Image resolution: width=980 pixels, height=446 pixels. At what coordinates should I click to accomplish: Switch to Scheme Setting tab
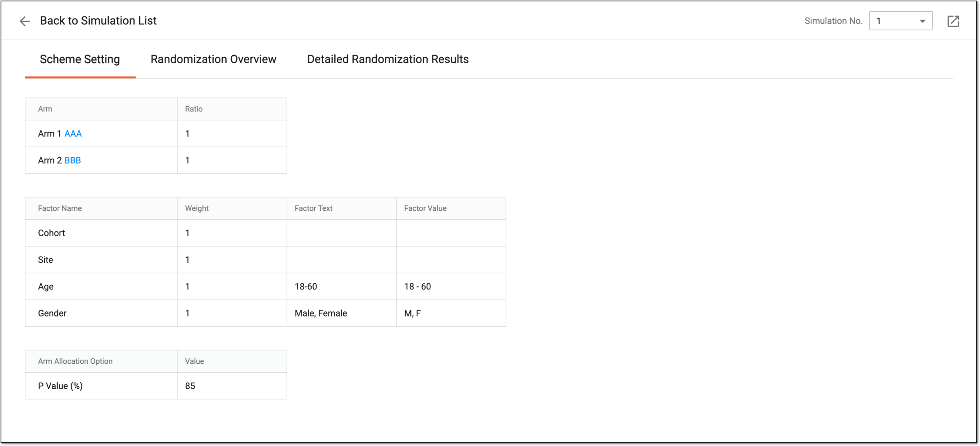pos(80,59)
